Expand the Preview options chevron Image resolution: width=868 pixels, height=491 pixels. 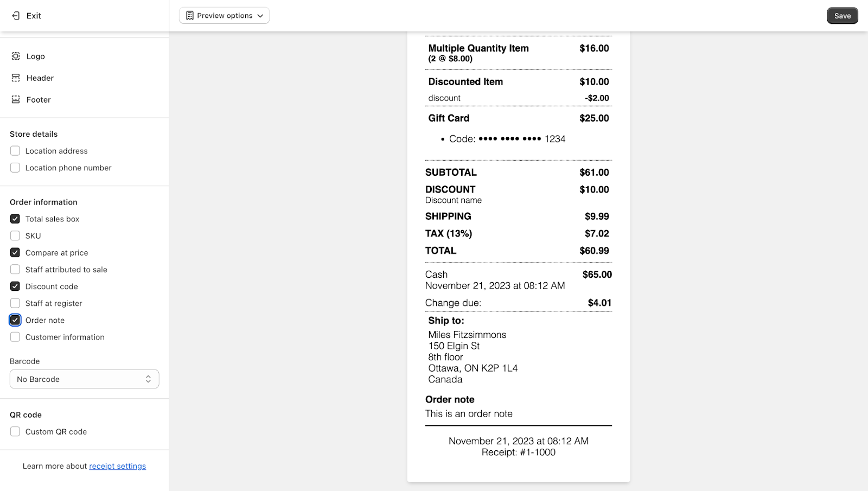[260, 16]
